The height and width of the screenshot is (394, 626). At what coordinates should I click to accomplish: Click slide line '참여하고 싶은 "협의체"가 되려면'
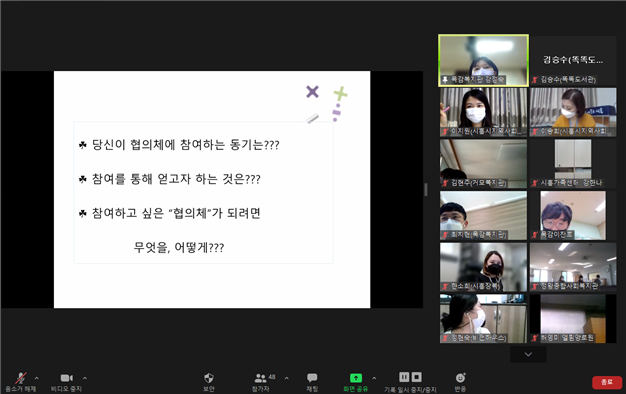tap(176, 213)
